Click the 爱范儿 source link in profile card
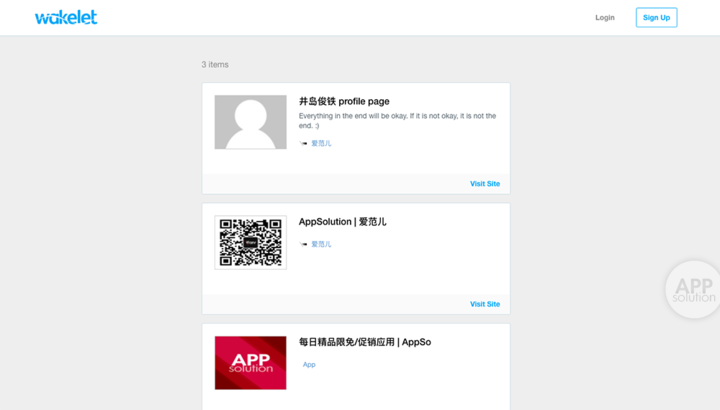This screenshot has width=720, height=410. coord(321,143)
